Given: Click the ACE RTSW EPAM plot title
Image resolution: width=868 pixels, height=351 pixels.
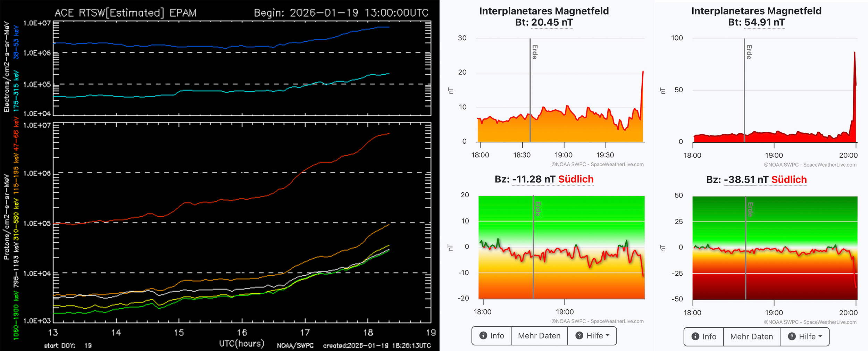Looking at the screenshot, I should (125, 13).
